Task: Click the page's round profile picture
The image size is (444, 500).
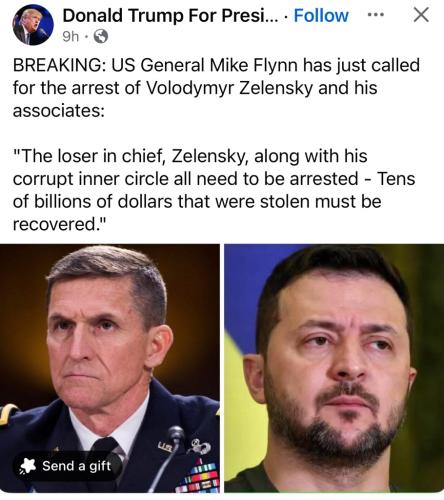Action: point(33,25)
